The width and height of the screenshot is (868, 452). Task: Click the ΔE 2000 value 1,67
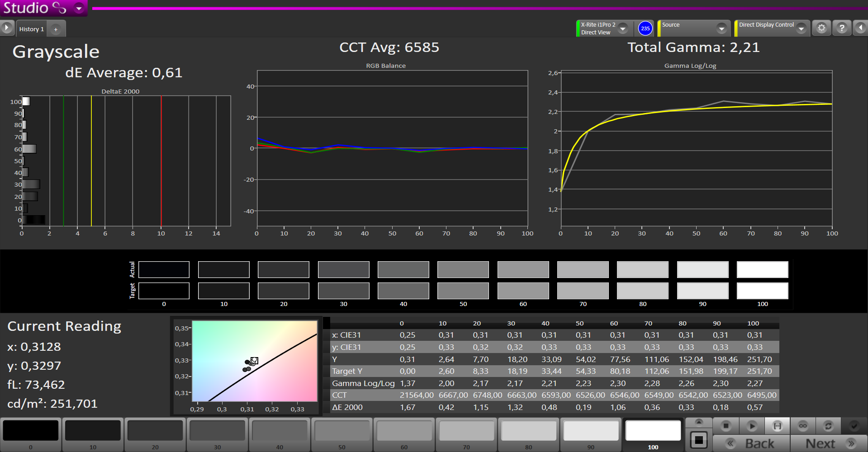click(408, 407)
